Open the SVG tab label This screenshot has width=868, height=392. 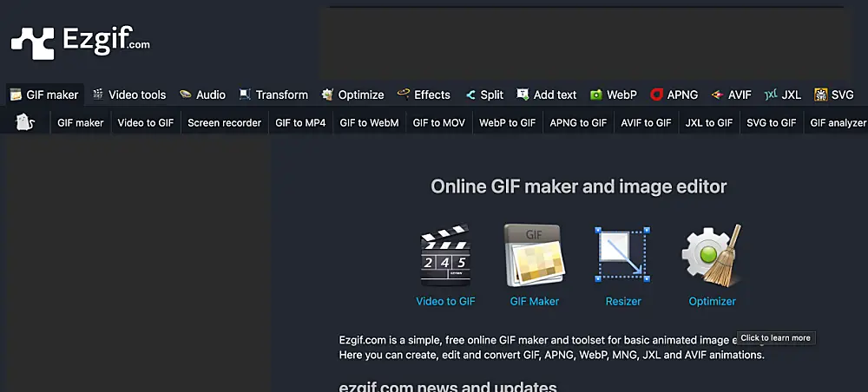843,95
